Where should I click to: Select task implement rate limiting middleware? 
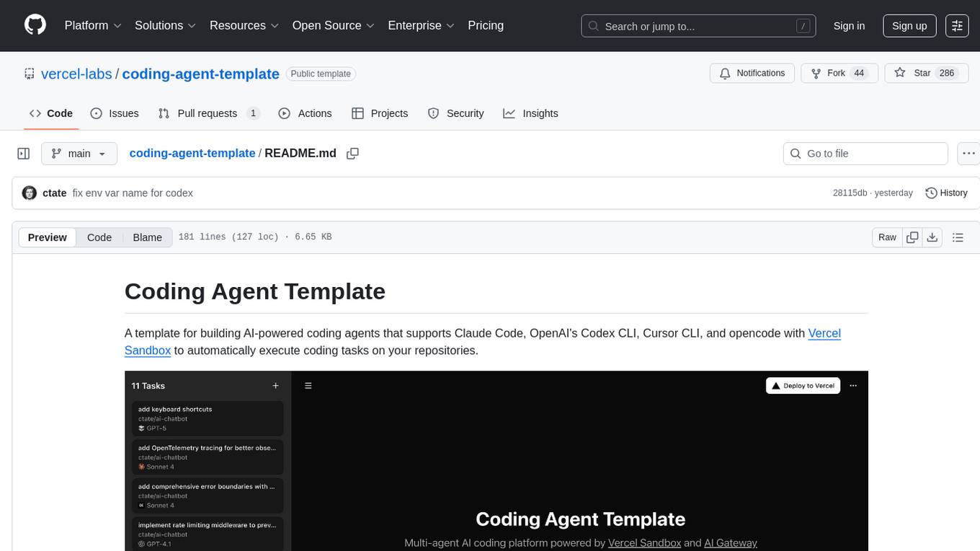click(x=208, y=534)
